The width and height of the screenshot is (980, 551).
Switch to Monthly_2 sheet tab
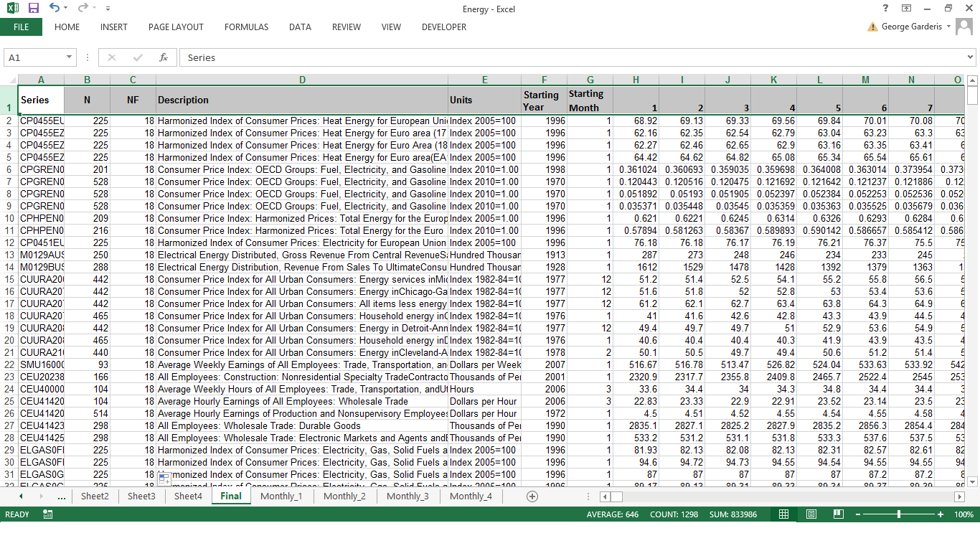point(344,496)
